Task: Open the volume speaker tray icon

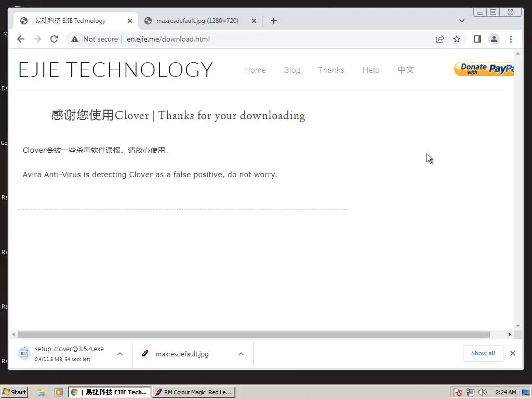Action: pyautogui.click(x=482, y=393)
